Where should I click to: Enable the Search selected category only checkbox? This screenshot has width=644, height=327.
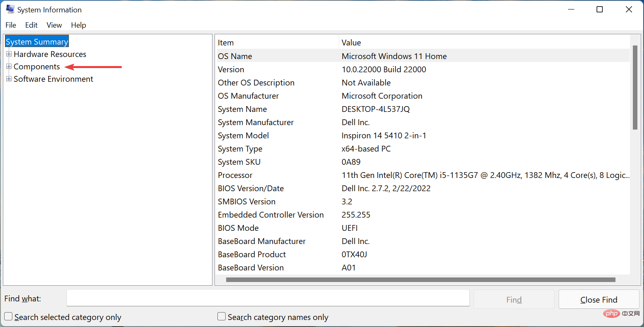coord(9,316)
